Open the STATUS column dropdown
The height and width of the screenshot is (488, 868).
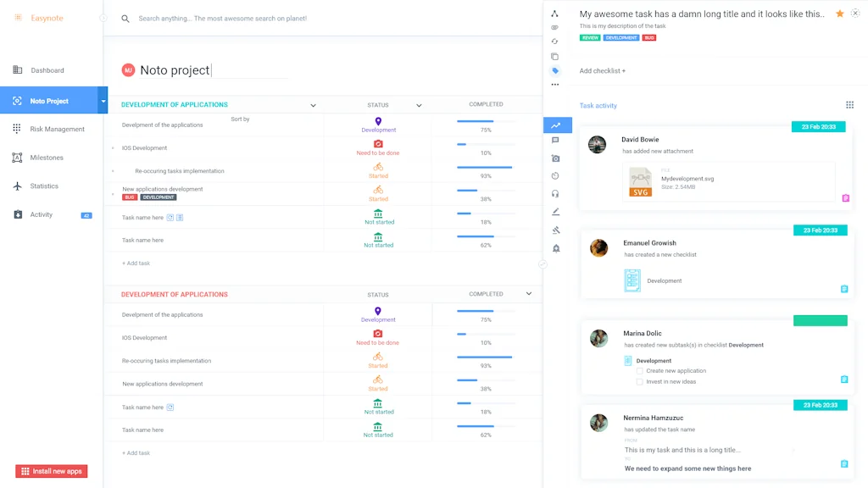pyautogui.click(x=419, y=104)
